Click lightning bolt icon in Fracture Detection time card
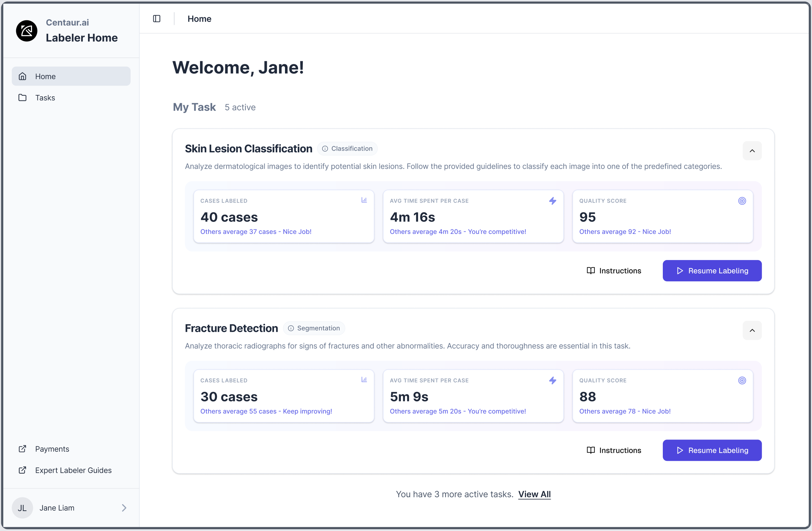The image size is (812, 531). click(552, 380)
